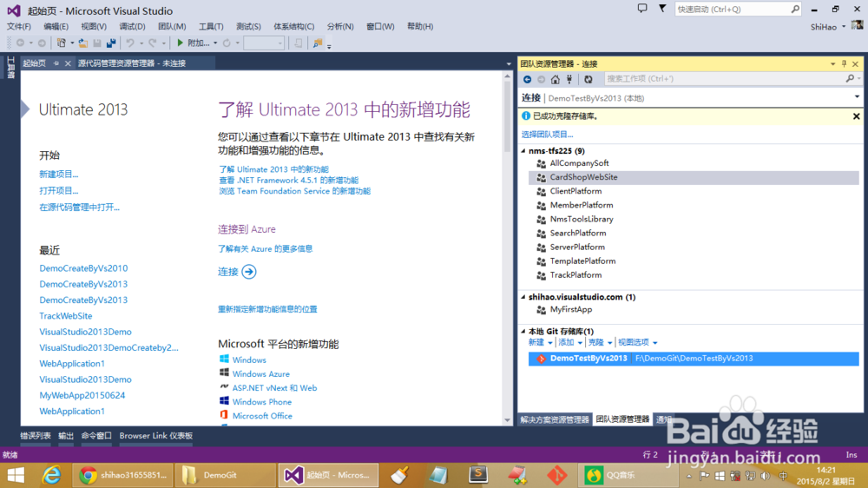Open the attach (附加) button dropdown arrow
Viewport: 868px width, 488px height.
pos(215,43)
